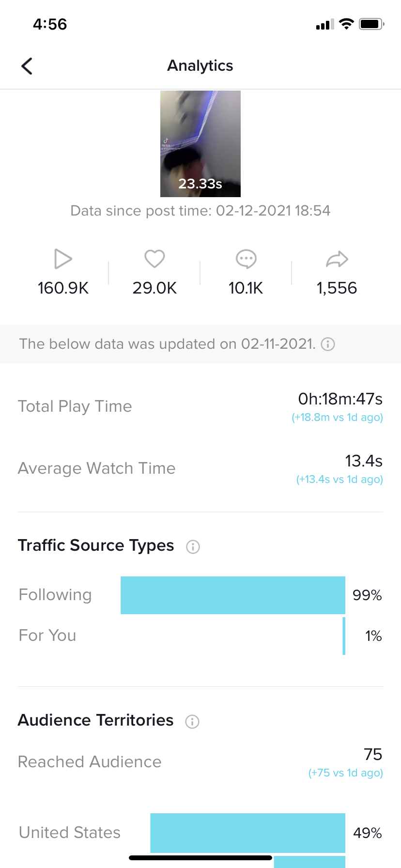Open comments via the speech bubble icon

point(246,259)
